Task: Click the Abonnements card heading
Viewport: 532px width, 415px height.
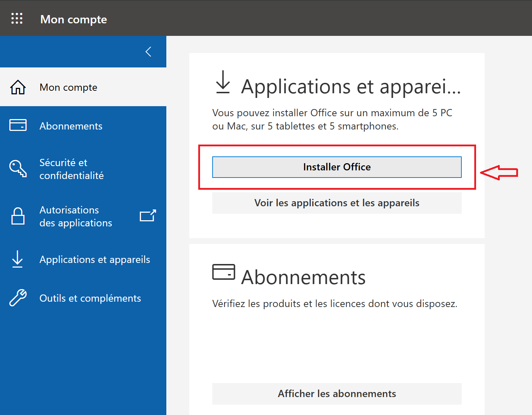Action: click(x=303, y=277)
